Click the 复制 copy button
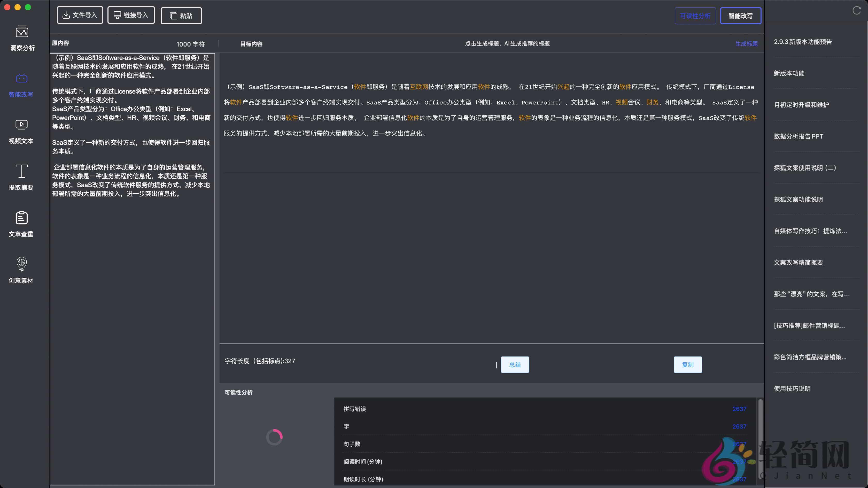This screenshot has height=488, width=868. tap(687, 364)
